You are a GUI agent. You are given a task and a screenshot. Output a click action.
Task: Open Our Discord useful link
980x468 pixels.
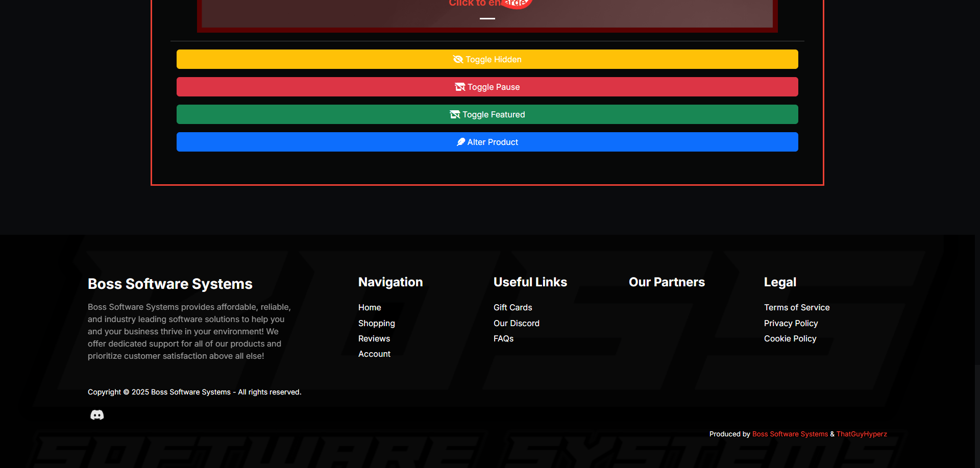pyautogui.click(x=517, y=323)
